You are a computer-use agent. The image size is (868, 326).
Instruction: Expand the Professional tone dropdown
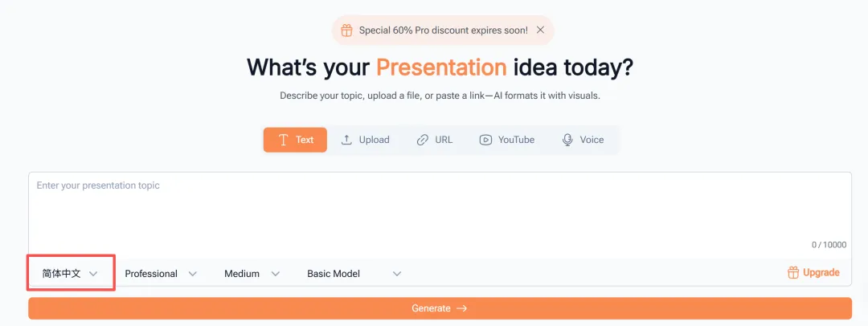(x=161, y=274)
